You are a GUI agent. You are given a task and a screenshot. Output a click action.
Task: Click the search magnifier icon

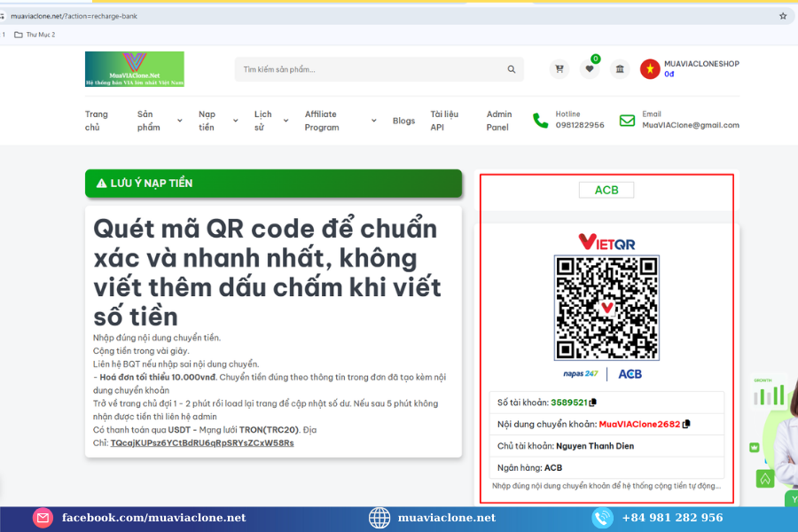pos(512,69)
